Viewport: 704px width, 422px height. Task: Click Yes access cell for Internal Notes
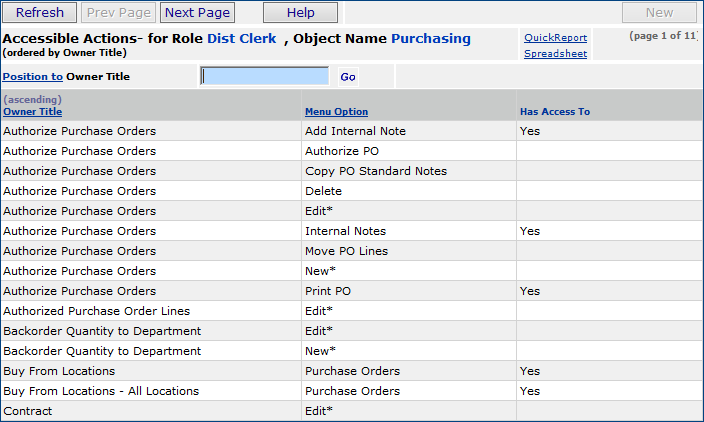[x=530, y=231]
